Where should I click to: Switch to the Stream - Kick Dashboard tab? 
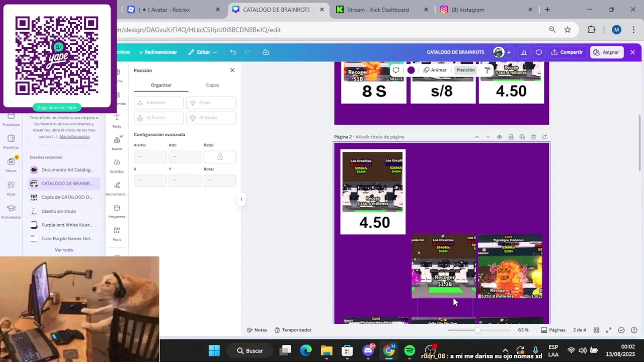pyautogui.click(x=378, y=10)
